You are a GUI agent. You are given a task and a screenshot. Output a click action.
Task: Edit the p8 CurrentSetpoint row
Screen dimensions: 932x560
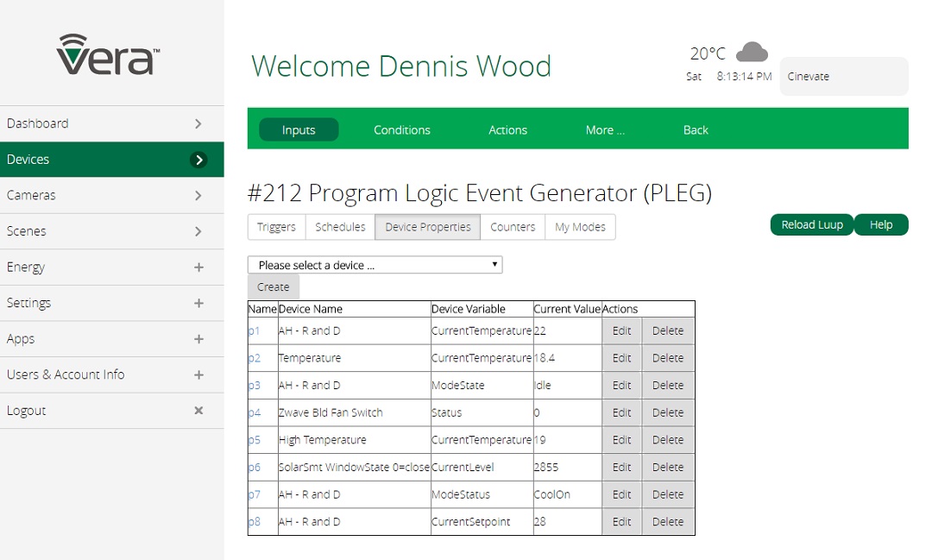pos(621,522)
